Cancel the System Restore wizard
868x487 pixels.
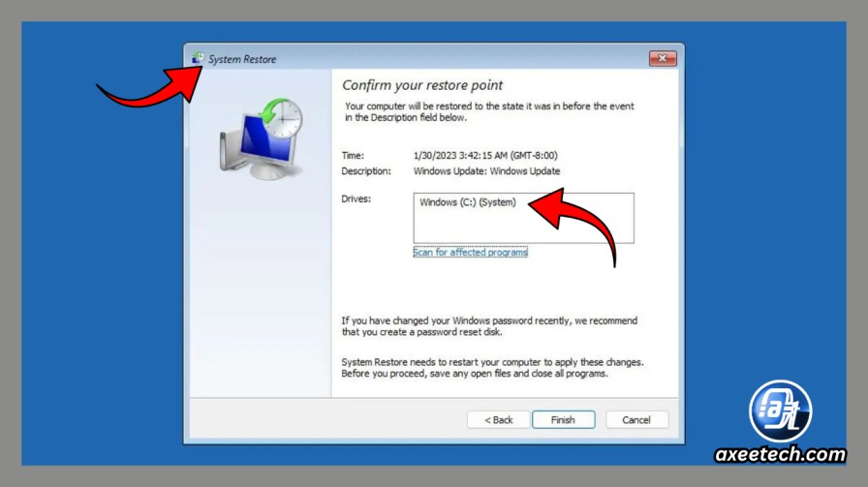coord(636,420)
